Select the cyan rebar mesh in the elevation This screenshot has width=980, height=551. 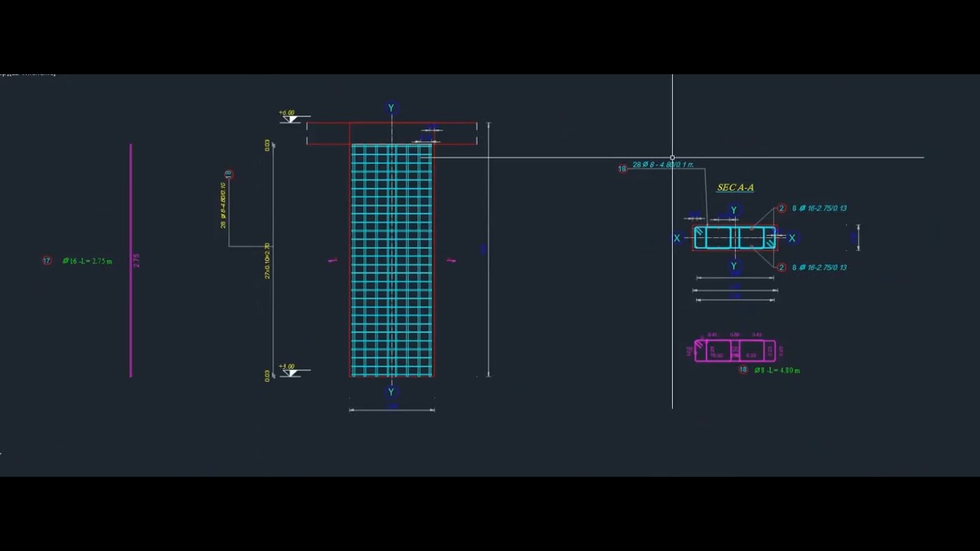tap(392, 260)
